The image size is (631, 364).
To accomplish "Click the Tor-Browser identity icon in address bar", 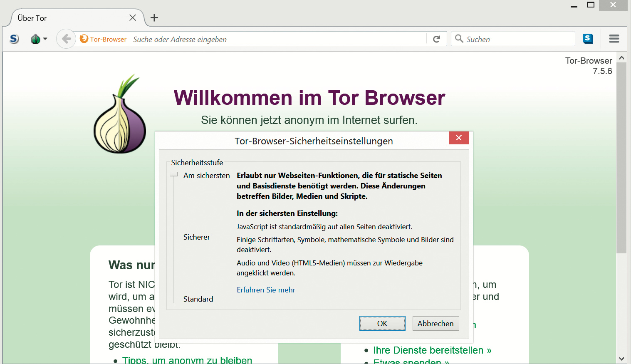I will tap(103, 39).
